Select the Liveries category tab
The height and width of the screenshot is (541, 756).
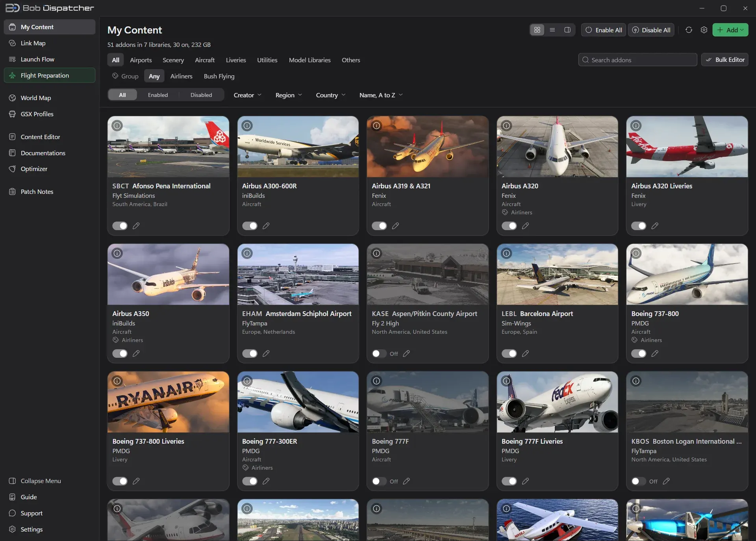[236, 60]
